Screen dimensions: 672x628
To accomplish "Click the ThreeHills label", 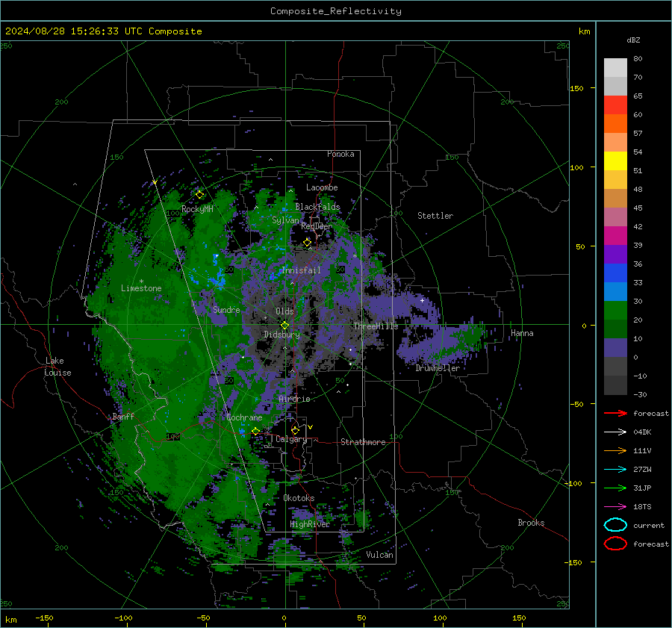I will (x=376, y=326).
